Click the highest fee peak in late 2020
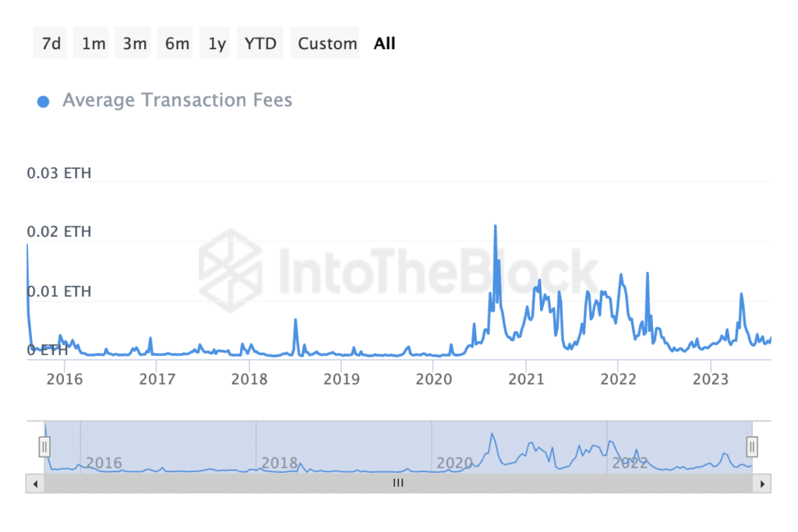 tap(495, 227)
